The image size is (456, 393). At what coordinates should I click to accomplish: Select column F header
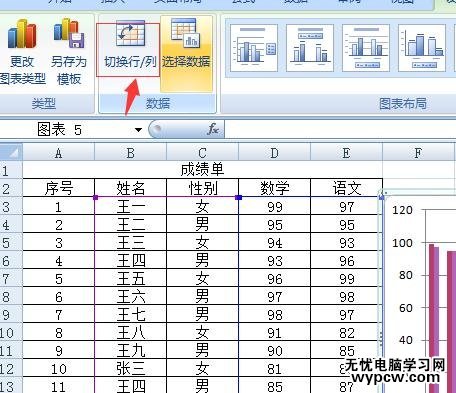(x=418, y=153)
